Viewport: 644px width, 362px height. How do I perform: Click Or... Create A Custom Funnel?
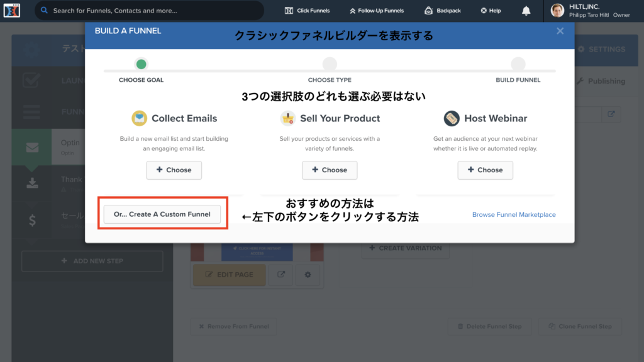162,214
